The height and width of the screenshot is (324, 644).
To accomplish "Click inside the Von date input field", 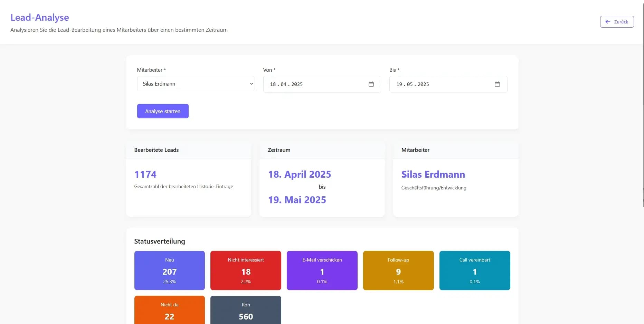I will click(x=311, y=84).
